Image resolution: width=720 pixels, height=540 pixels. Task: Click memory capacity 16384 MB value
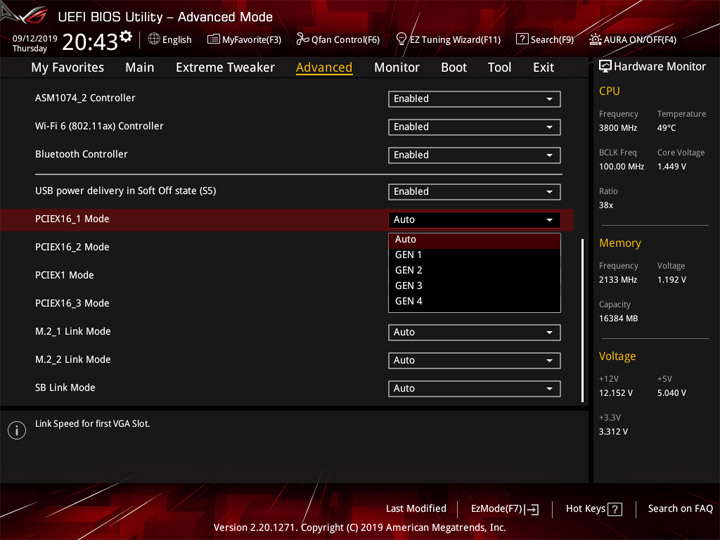click(x=618, y=318)
